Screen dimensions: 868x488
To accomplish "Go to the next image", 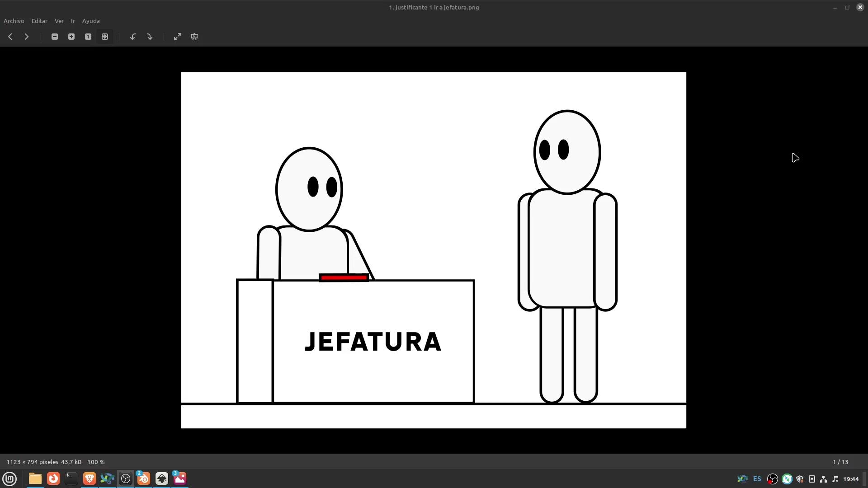I will tap(27, 37).
